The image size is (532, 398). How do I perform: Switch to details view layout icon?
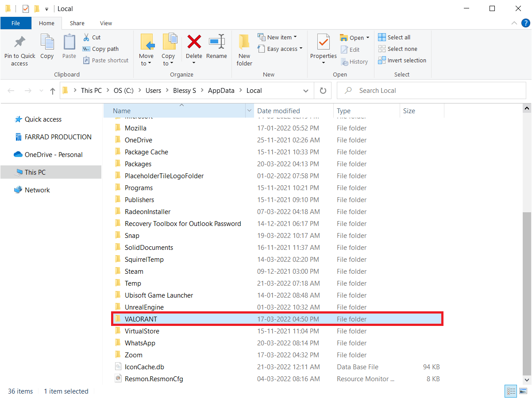[511, 391]
